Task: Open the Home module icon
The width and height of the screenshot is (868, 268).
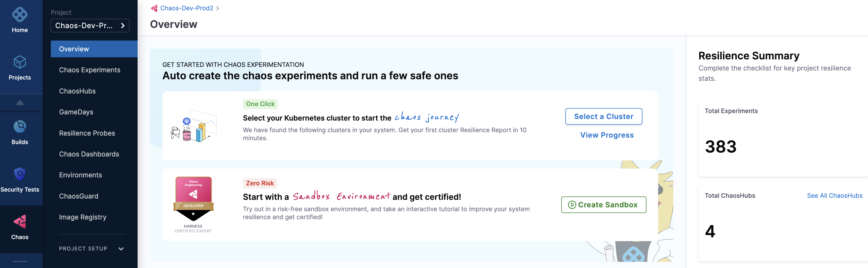Action: [20, 14]
